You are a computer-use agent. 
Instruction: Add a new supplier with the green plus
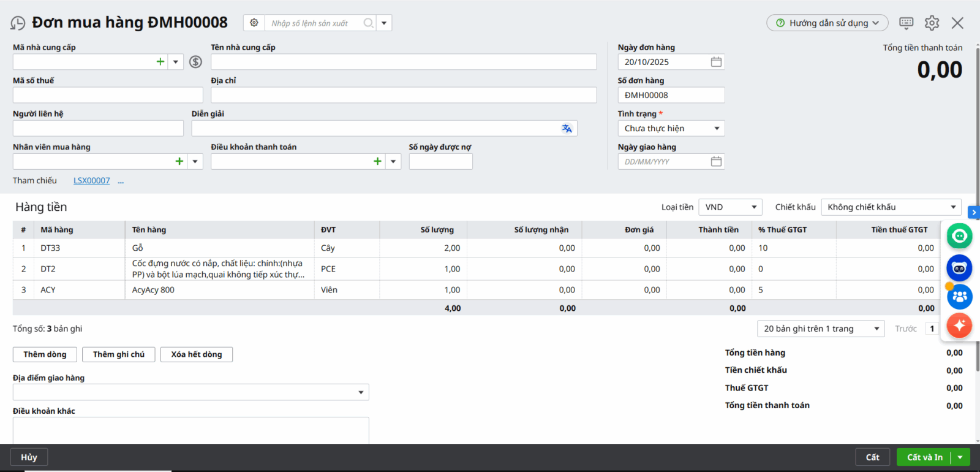160,61
